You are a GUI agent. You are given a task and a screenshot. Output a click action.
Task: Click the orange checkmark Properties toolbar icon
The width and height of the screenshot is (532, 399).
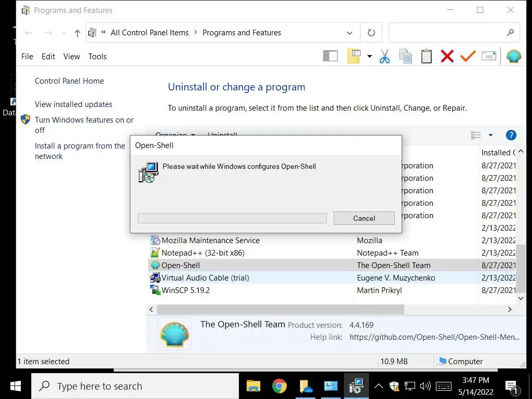468,56
